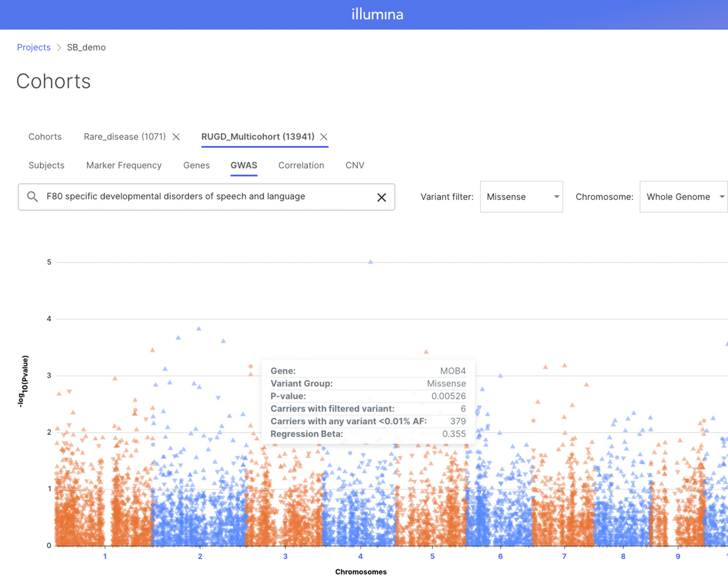Close the Rare_disease (1071) tab
Screen dimensions: 728x583
(x=176, y=137)
